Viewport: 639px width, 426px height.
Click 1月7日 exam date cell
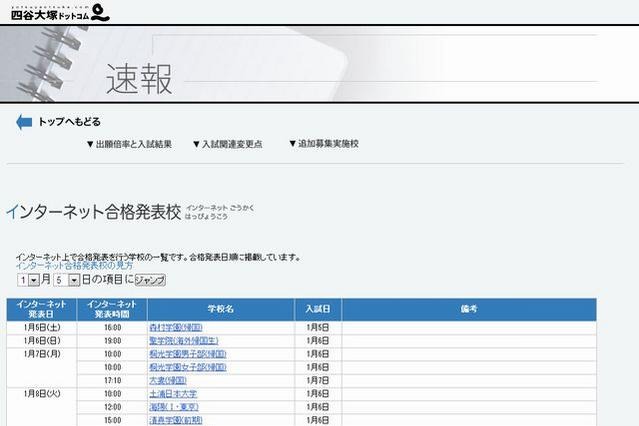pyautogui.click(x=318, y=381)
